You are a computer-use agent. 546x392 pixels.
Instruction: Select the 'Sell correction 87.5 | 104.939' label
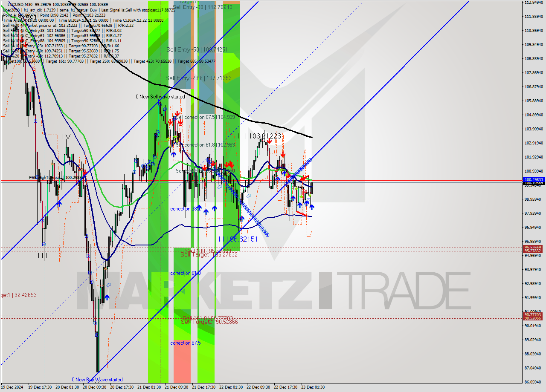point(205,117)
